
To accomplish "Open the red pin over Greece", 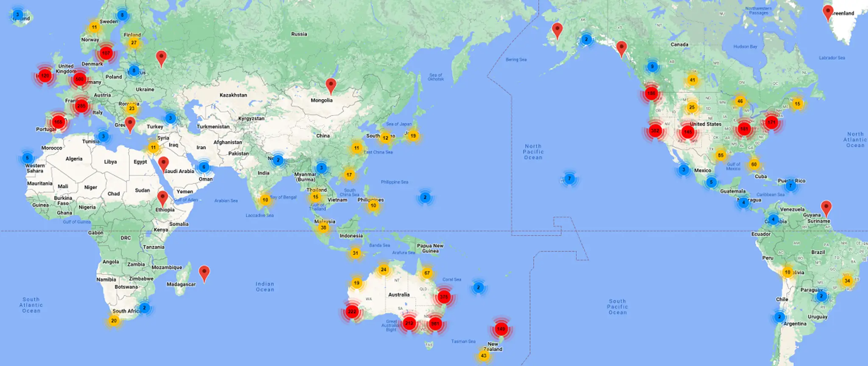I will (x=131, y=124).
